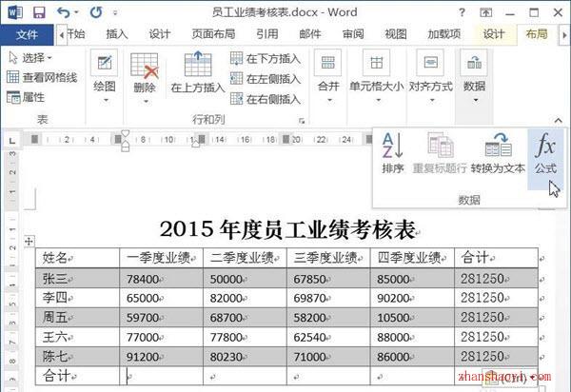
Task: Click the cell with 65000
Action: click(x=161, y=298)
